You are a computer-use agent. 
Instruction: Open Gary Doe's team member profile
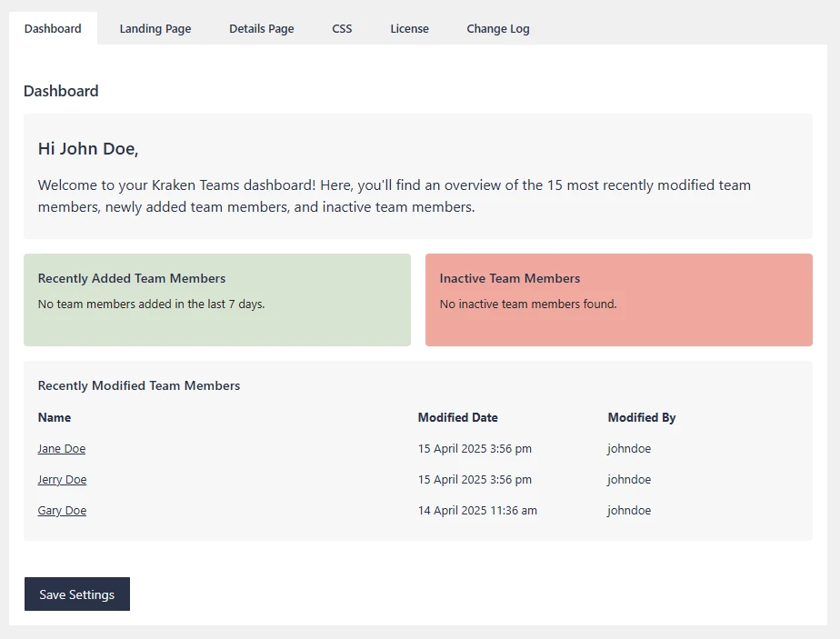(62, 510)
